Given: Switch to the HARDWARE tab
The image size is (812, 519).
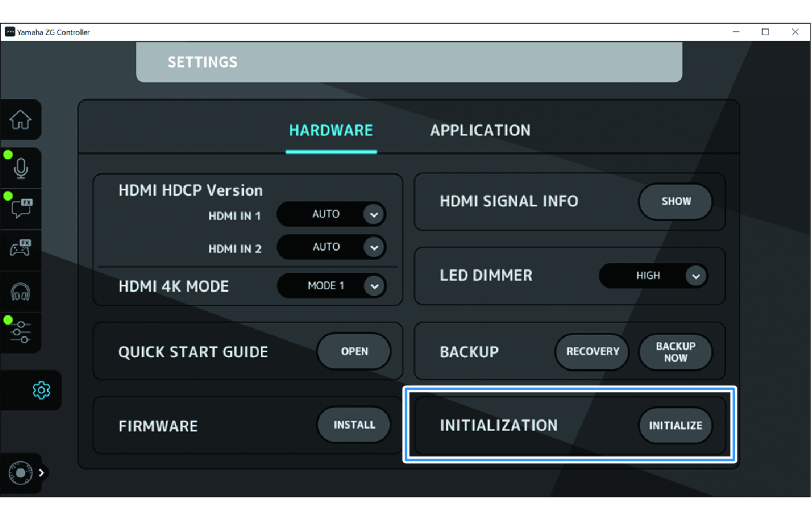Looking at the screenshot, I should tap(331, 131).
